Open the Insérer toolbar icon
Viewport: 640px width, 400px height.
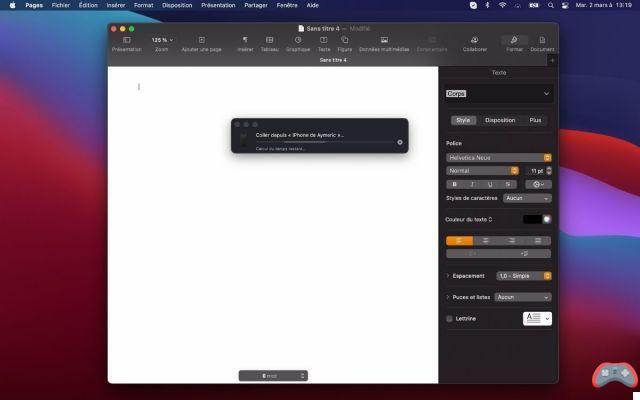click(x=245, y=40)
